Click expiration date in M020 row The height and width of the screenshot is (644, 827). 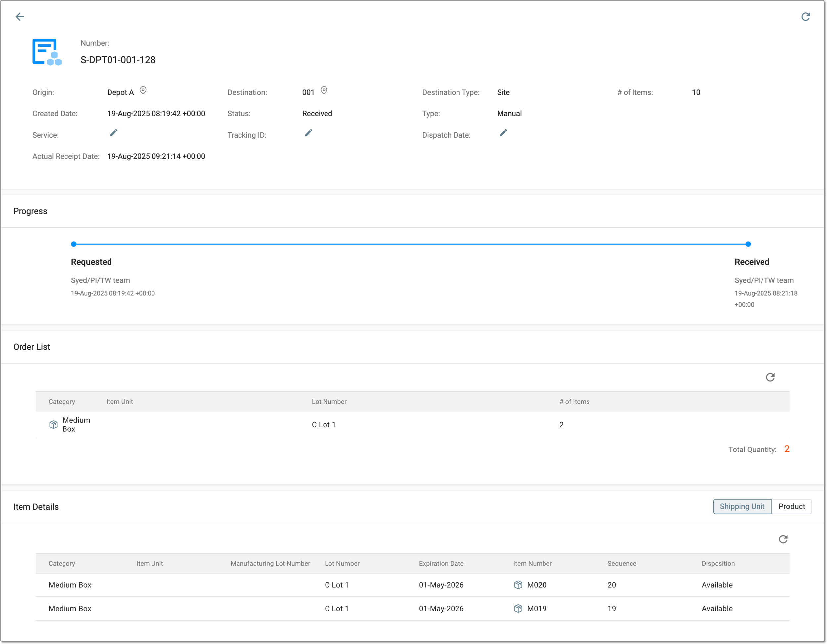tap(441, 585)
